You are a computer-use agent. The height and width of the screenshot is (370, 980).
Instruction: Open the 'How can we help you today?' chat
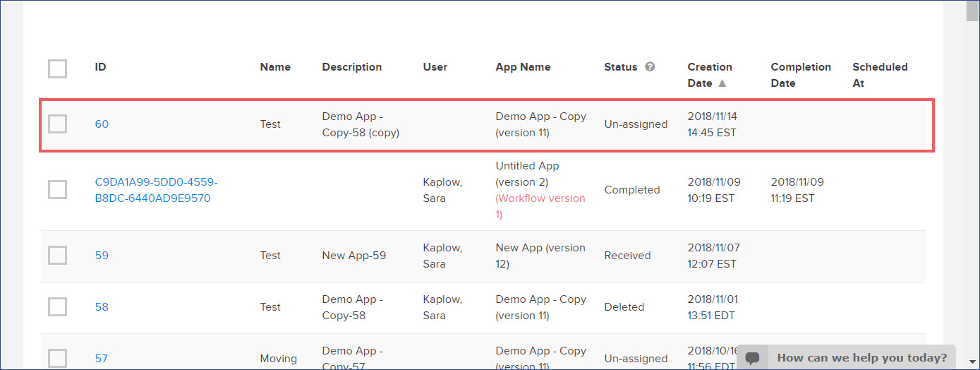(861, 358)
